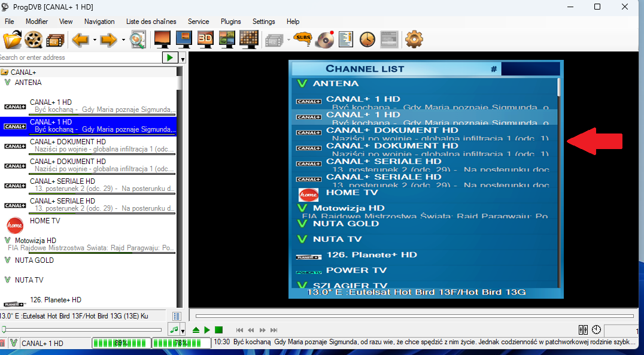
Task: Go back with the left orange arrow
Action: pos(80,40)
